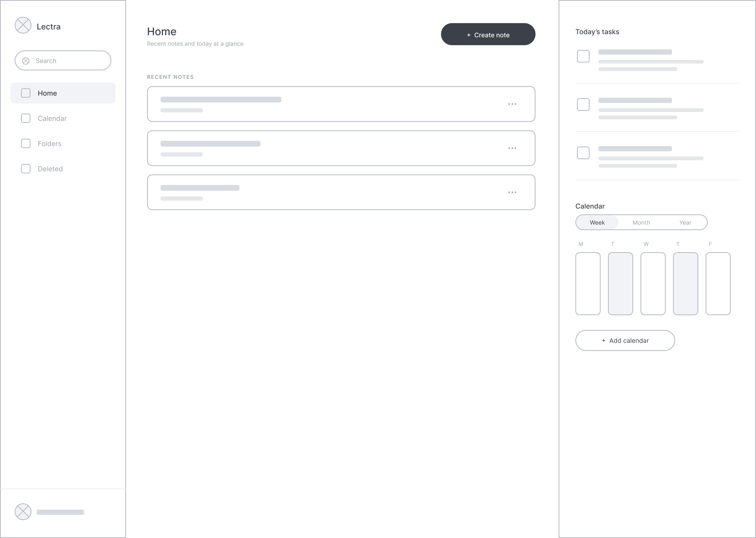Open the third recent note card
Viewport: 756px width, 538px height.
[341, 192]
